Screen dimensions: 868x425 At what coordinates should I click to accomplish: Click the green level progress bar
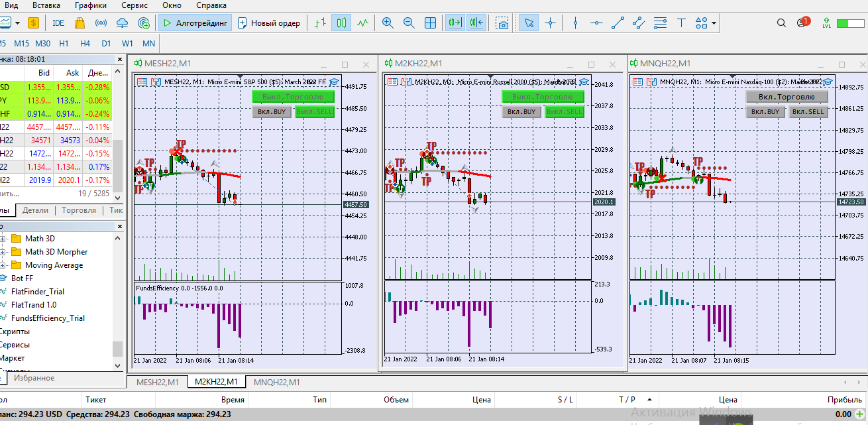point(850,23)
